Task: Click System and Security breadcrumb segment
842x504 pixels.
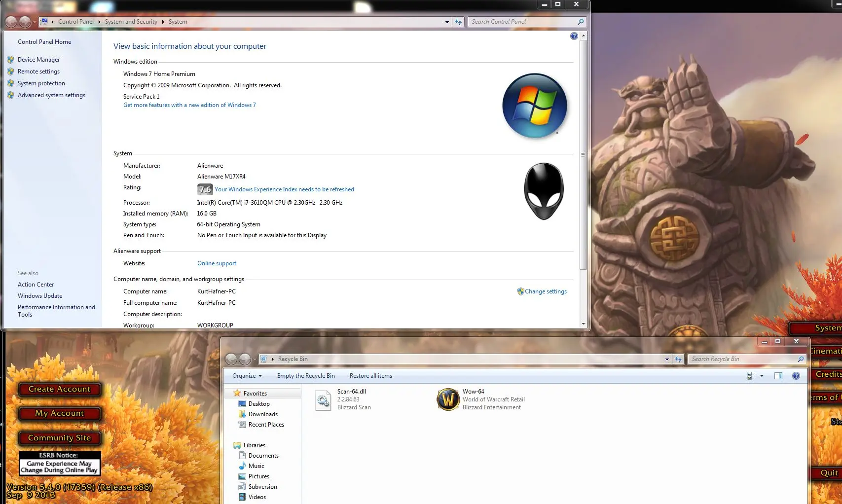Action: (131, 22)
